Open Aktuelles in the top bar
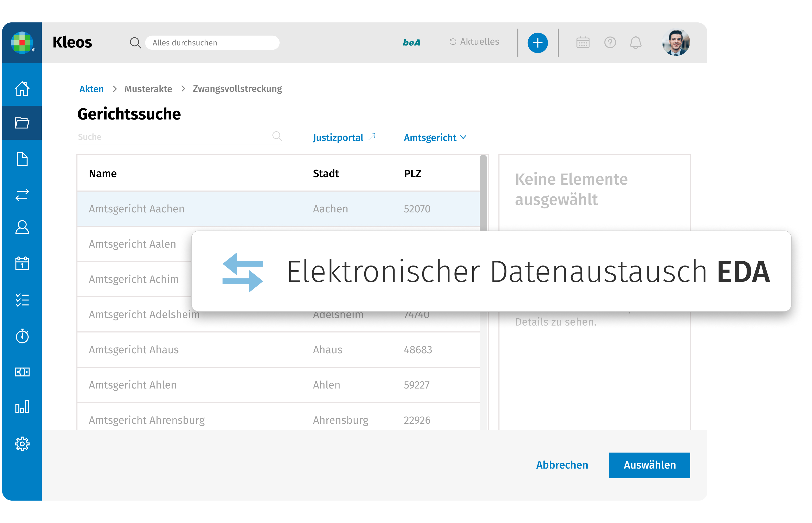 [x=474, y=42]
